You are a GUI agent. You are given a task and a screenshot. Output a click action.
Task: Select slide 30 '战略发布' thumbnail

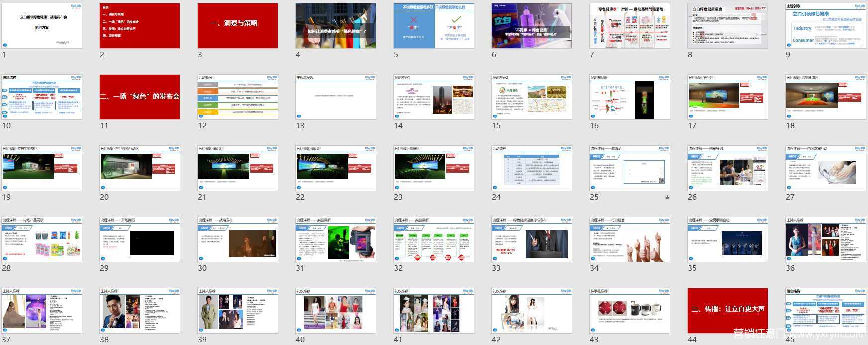pyautogui.click(x=238, y=239)
